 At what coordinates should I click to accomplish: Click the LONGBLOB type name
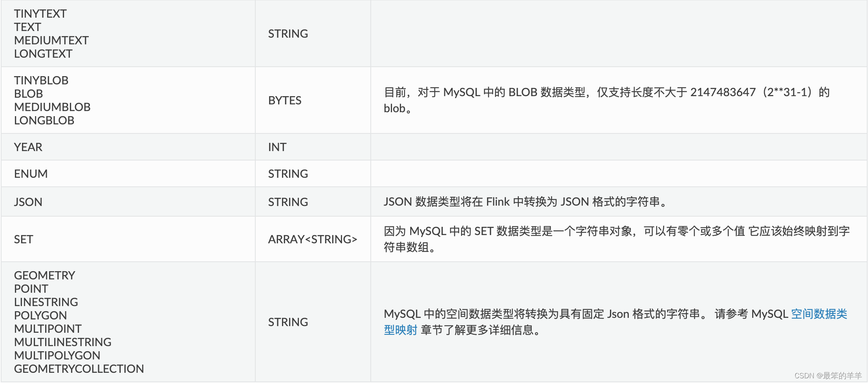44,120
